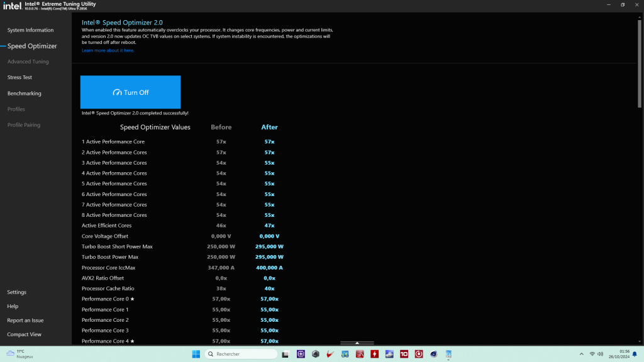The height and width of the screenshot is (362, 644).
Task: Open the red lightning bolt app in the taskbar
Action: tap(375, 354)
